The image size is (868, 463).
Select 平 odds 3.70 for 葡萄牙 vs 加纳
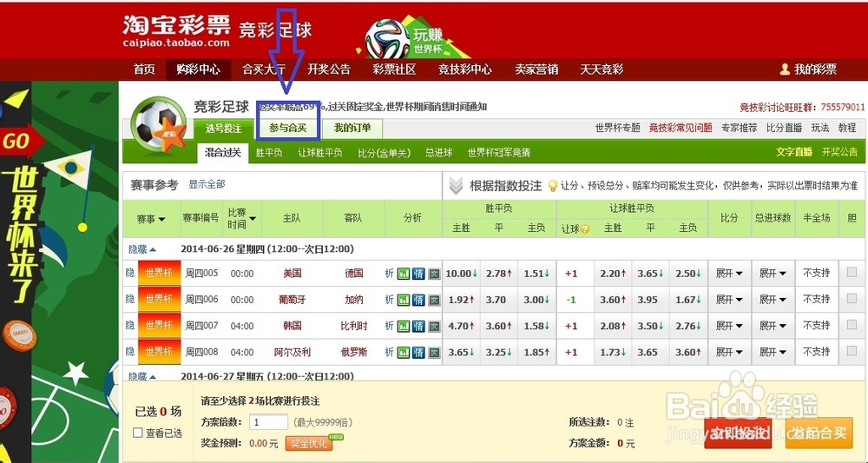[499, 300]
